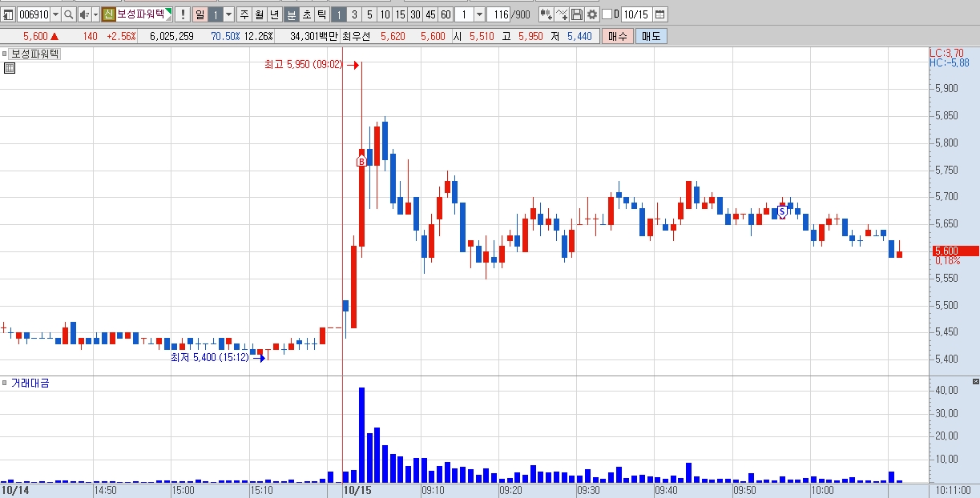Open the chart settings gear icon

coord(592,14)
